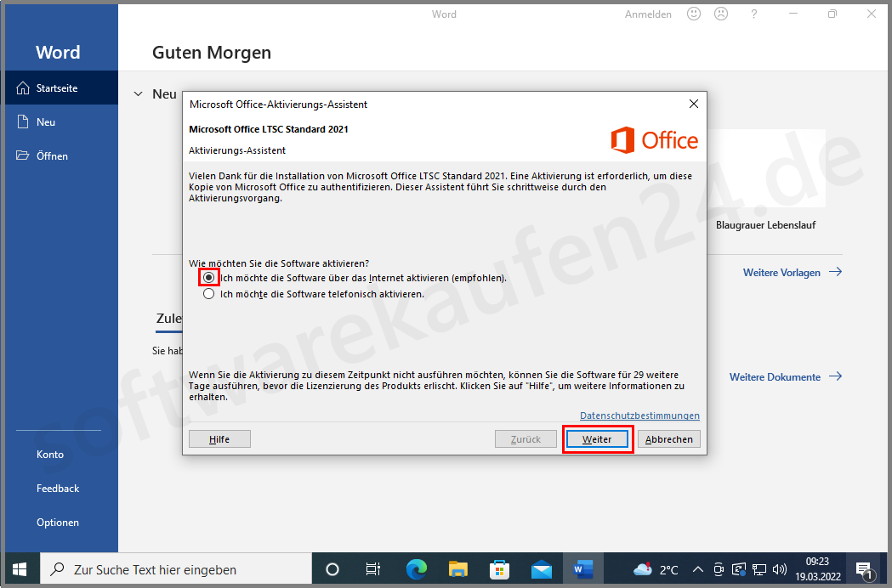Screen dimensions: 892x588
Task: Open Startseite in Word sidebar
Action: 61,88
